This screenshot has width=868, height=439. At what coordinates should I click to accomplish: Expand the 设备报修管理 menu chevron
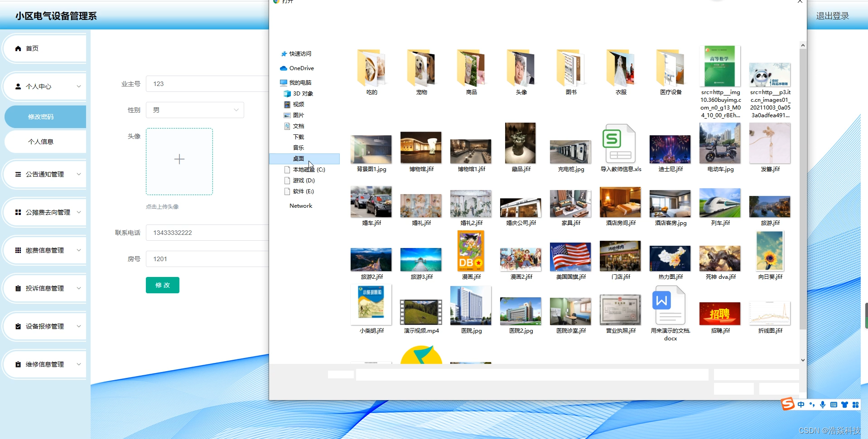coord(79,326)
